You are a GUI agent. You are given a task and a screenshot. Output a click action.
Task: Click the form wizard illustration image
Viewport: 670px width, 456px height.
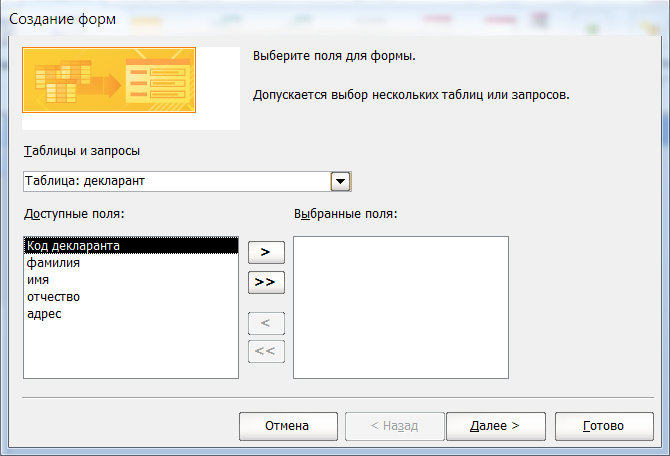point(109,80)
